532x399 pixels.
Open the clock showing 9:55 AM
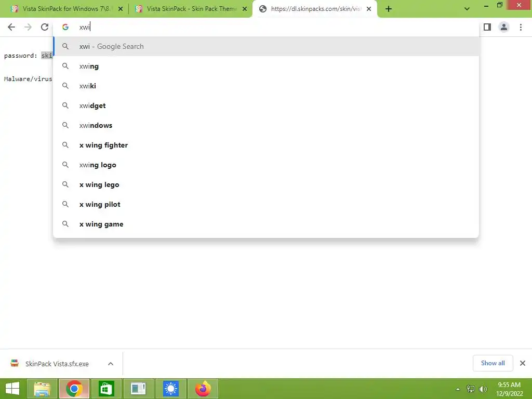[x=509, y=389]
